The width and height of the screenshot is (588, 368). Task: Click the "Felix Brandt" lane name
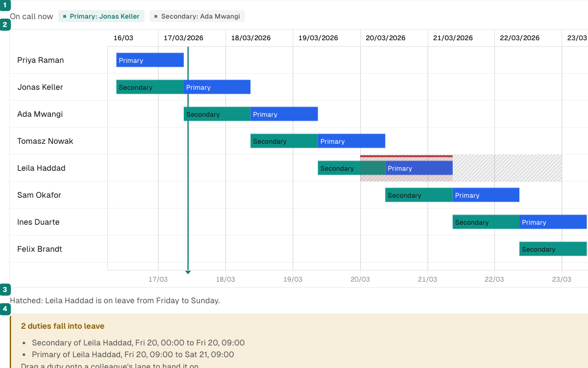(x=40, y=249)
